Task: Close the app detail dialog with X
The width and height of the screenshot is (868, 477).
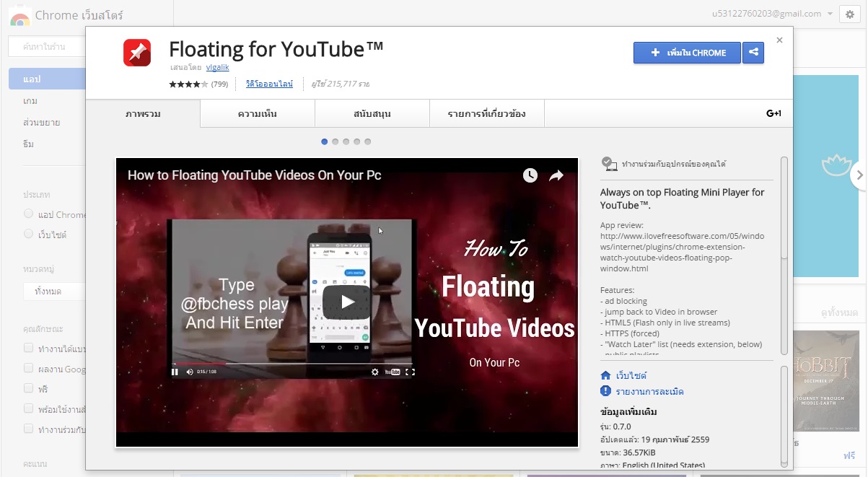Action: click(779, 40)
